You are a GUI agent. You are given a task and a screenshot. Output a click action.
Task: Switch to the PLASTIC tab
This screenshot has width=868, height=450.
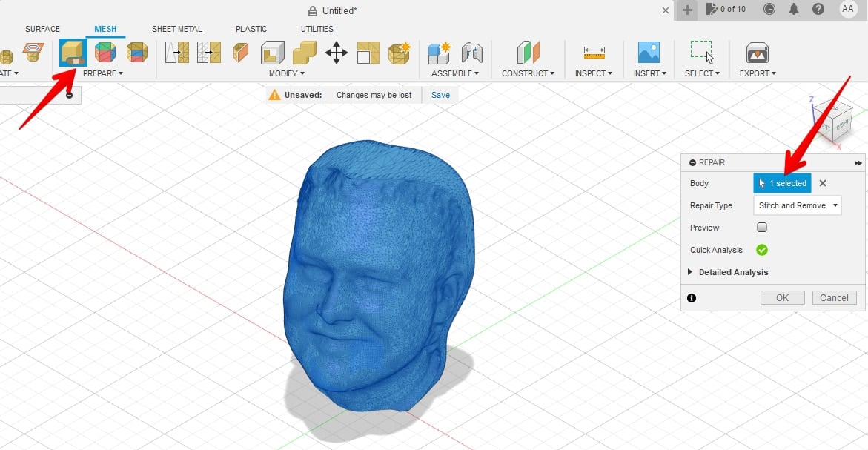251,29
